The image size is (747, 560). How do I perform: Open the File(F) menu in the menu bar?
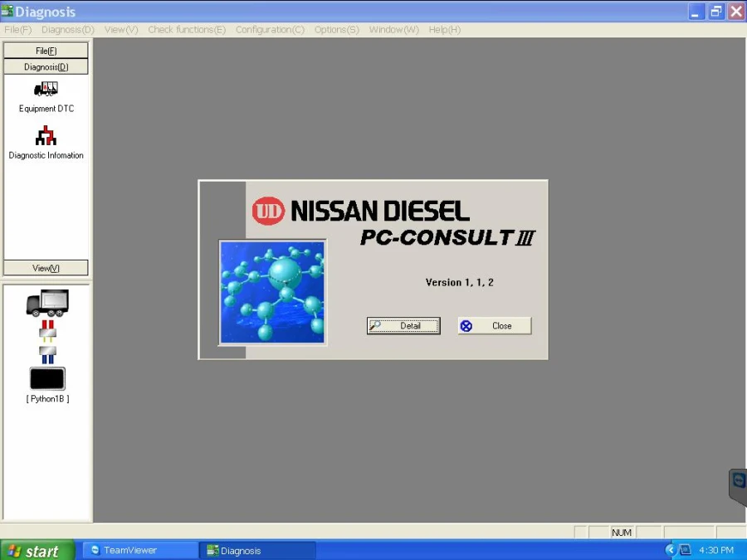tap(17, 30)
